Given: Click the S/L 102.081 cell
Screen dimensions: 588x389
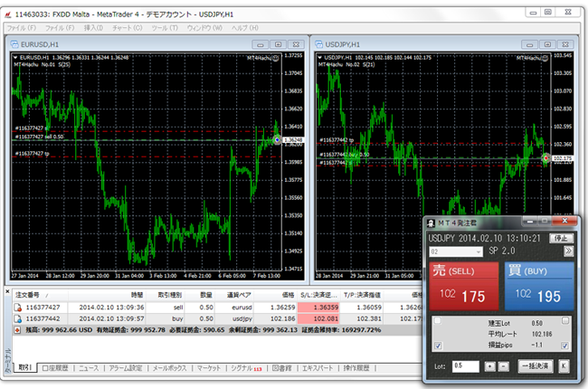Looking at the screenshot, I should (x=318, y=318).
